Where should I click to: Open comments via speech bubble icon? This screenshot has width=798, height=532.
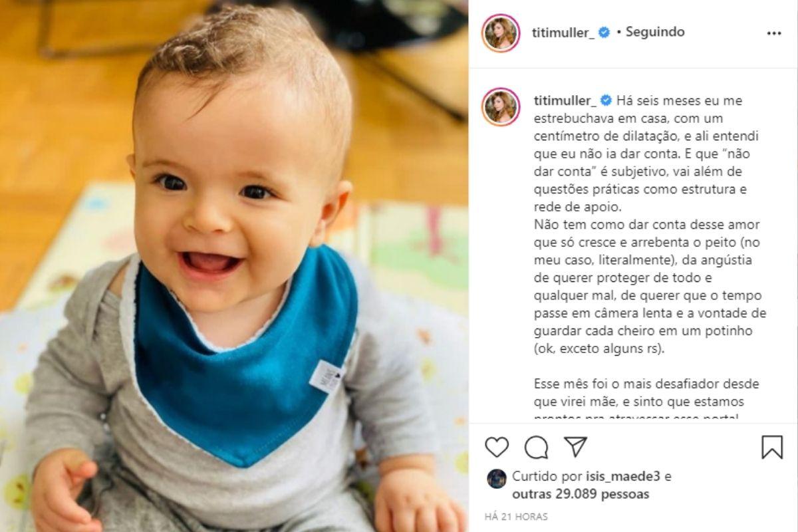[x=536, y=447]
